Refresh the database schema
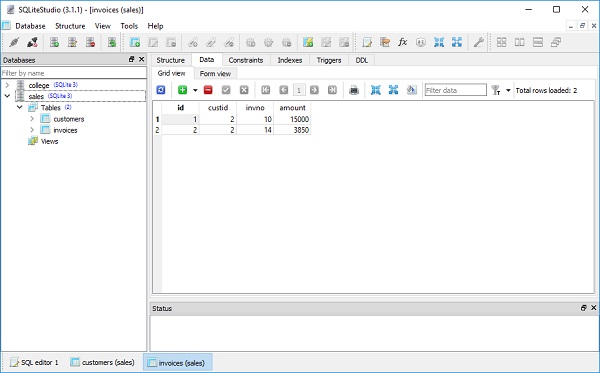The image size is (600, 373). (x=112, y=42)
